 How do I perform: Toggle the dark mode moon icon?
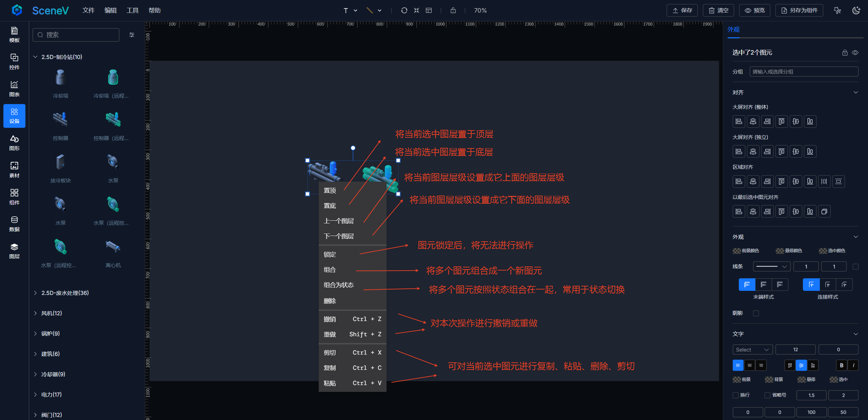(856, 11)
